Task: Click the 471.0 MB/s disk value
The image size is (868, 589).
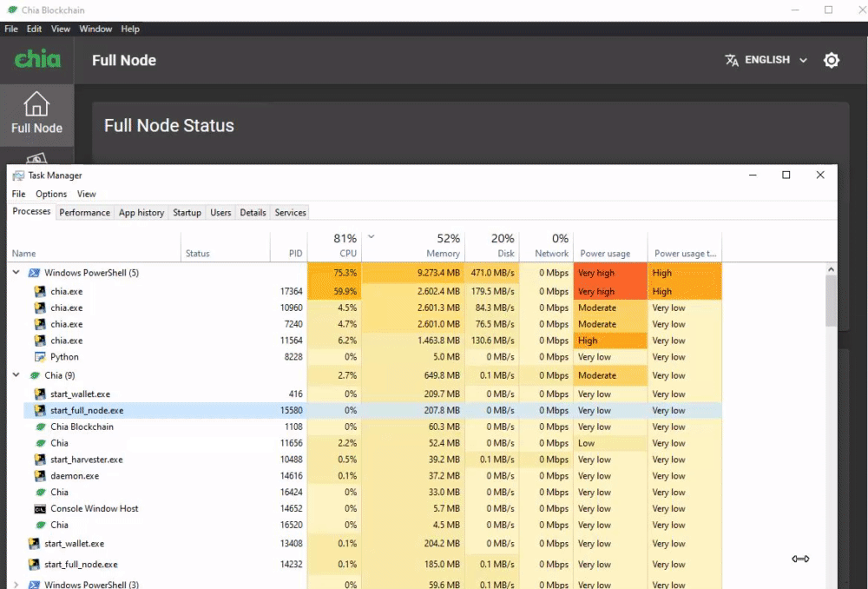Action: point(493,273)
